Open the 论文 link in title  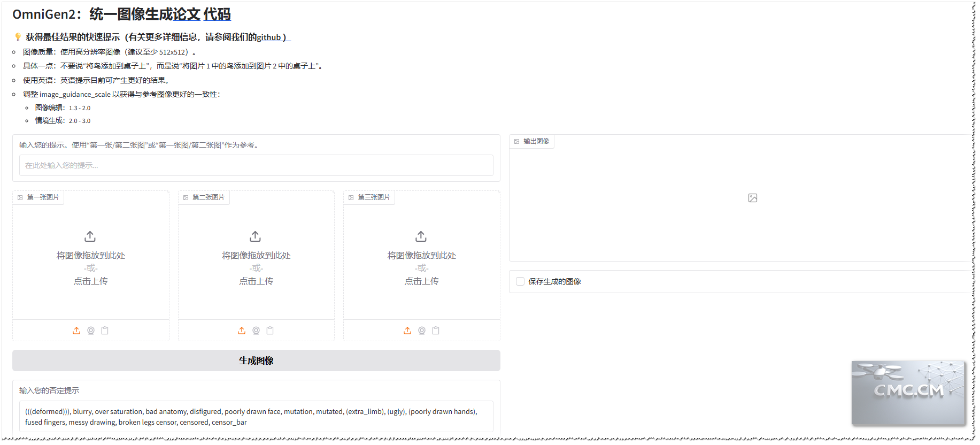pyautogui.click(x=187, y=14)
